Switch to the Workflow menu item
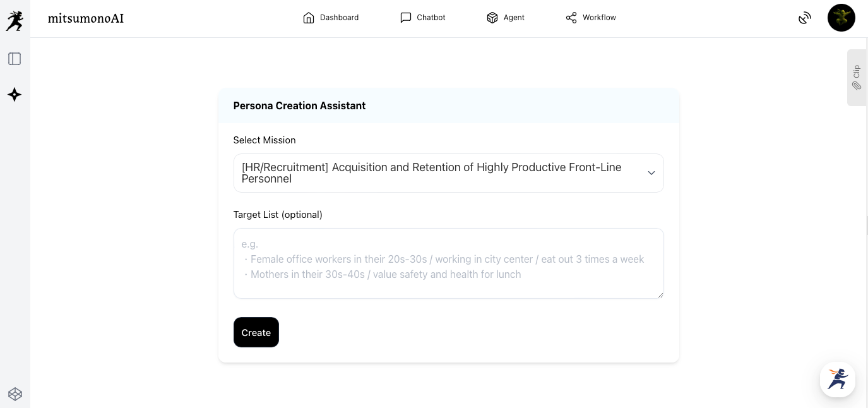 tap(591, 18)
